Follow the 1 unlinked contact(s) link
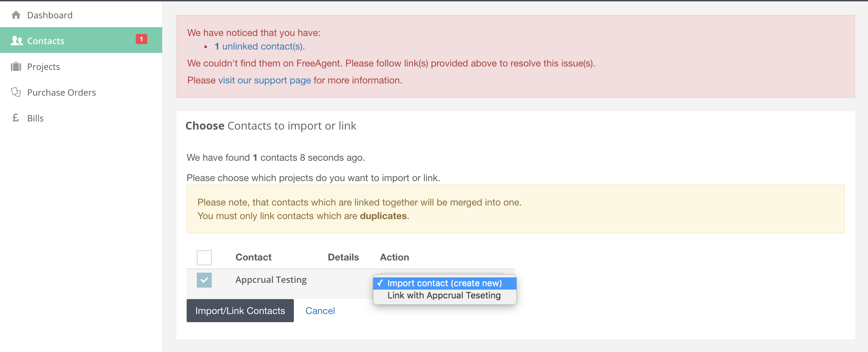 pyautogui.click(x=260, y=46)
